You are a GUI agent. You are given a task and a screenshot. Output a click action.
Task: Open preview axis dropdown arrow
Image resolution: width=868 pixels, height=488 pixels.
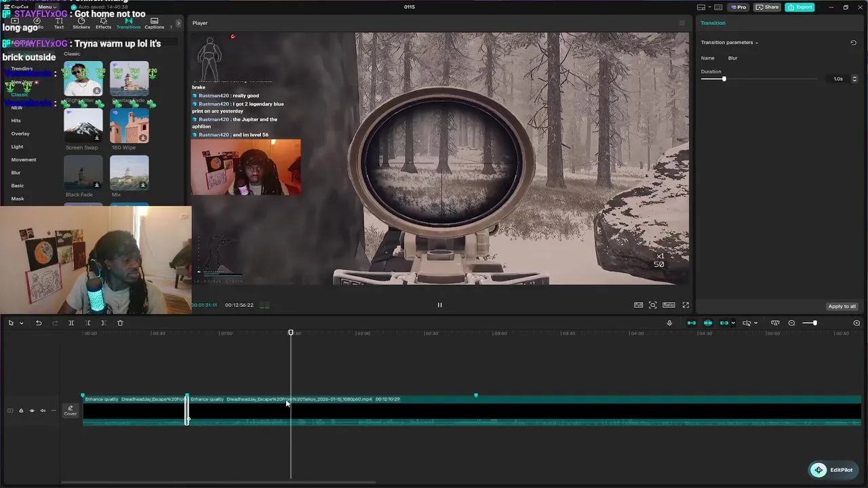pos(755,323)
